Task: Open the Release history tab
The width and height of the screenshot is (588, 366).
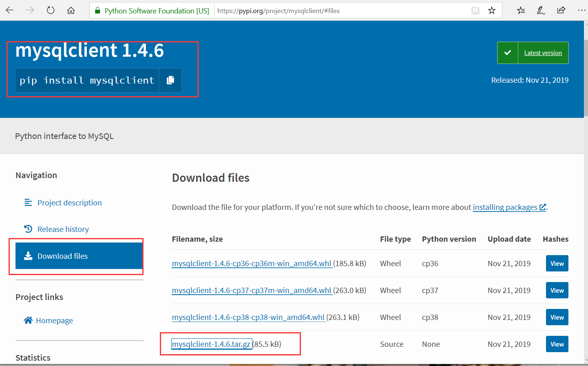Action: point(63,229)
